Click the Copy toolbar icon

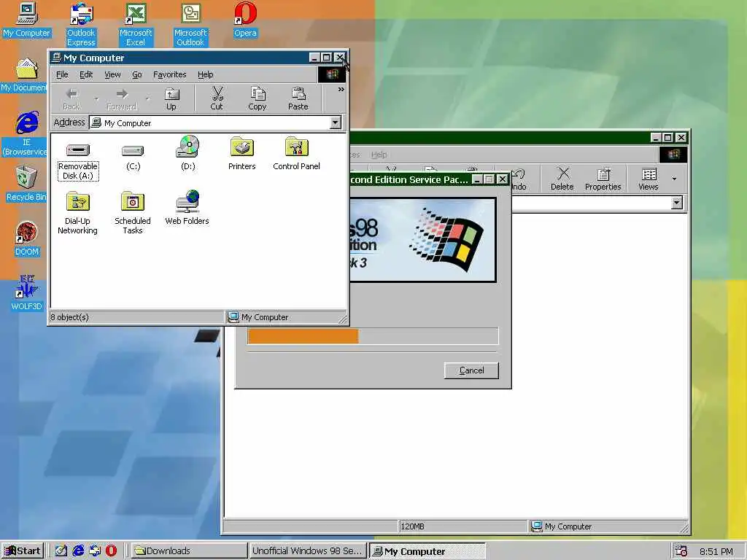coord(258,99)
